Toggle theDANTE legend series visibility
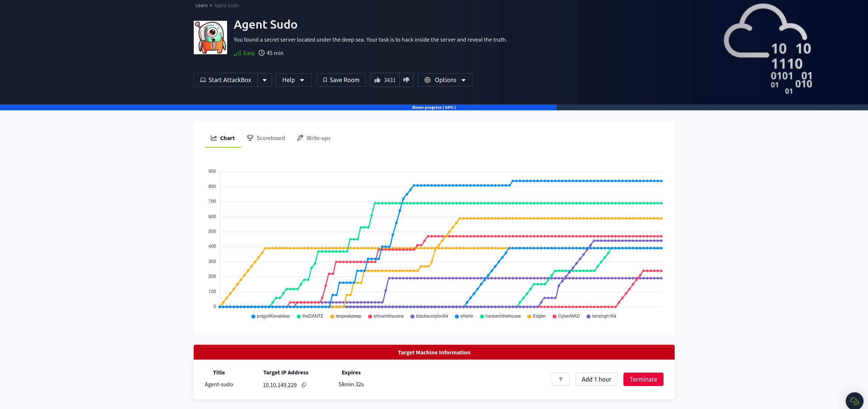Image resolution: width=868 pixels, height=409 pixels. pos(310,316)
